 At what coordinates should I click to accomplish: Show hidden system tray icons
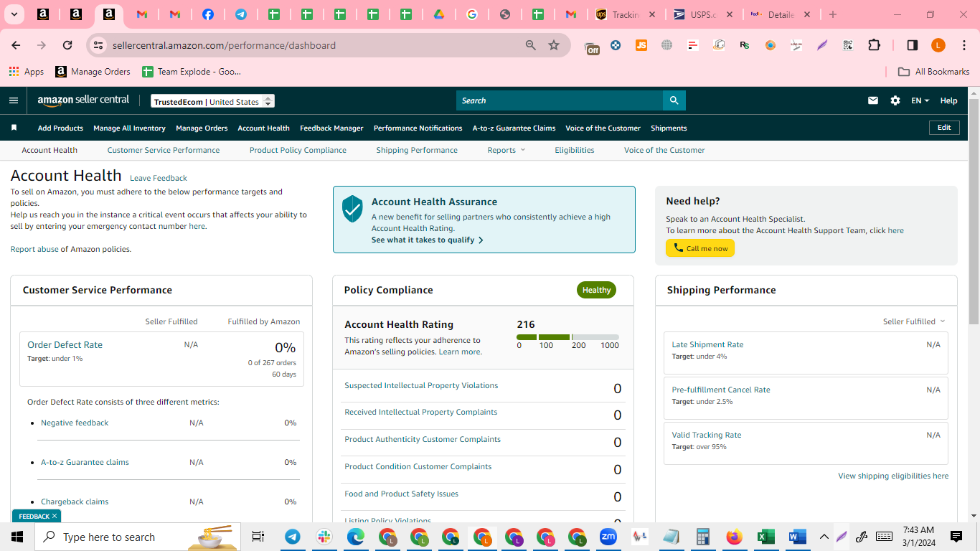point(824,537)
